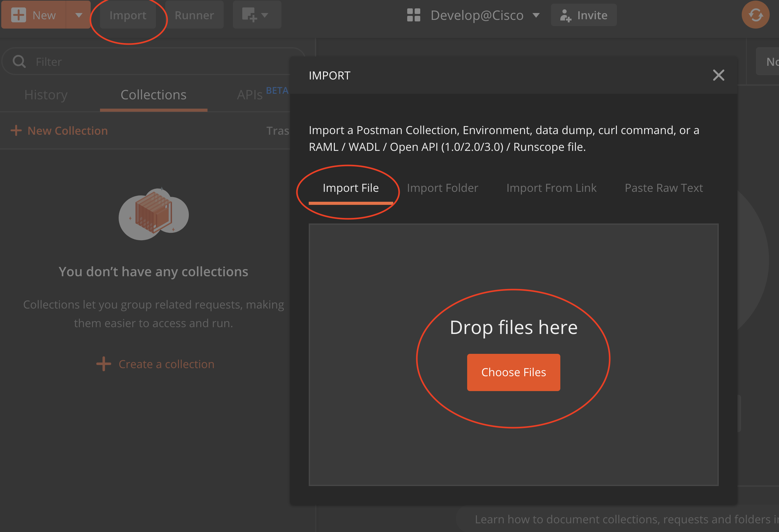This screenshot has height=532, width=779.
Task: Select the Import From Link tab
Action: point(551,188)
